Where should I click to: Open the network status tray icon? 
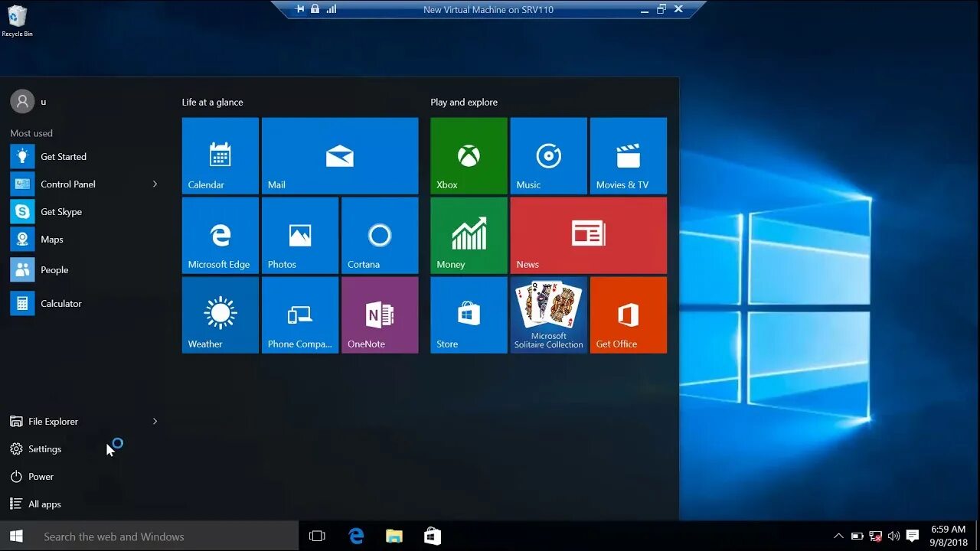(x=876, y=536)
